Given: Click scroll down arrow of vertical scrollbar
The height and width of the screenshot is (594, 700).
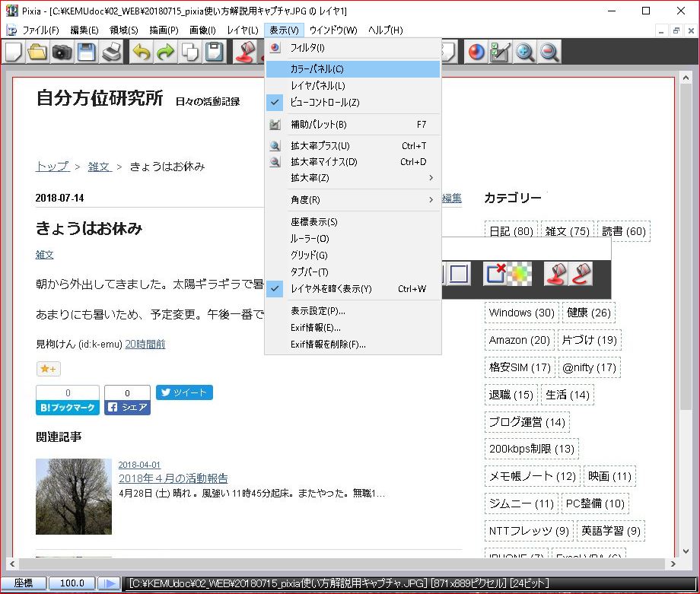Looking at the screenshot, I should pos(686,551).
